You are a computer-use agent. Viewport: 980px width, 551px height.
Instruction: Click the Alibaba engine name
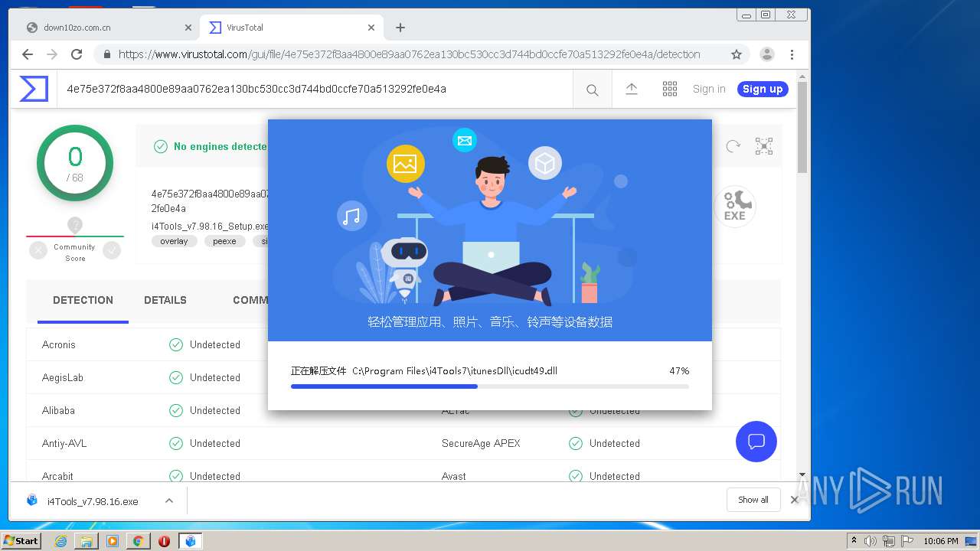58,410
